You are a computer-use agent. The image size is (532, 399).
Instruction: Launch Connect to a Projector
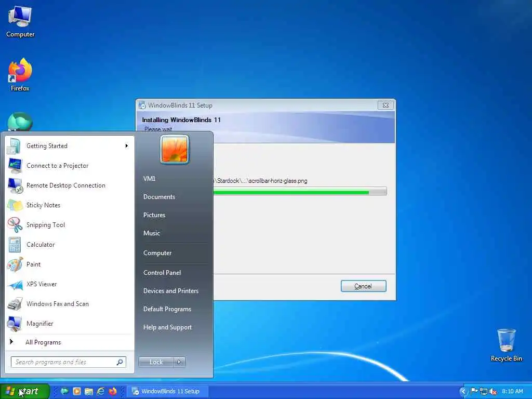coord(70,166)
